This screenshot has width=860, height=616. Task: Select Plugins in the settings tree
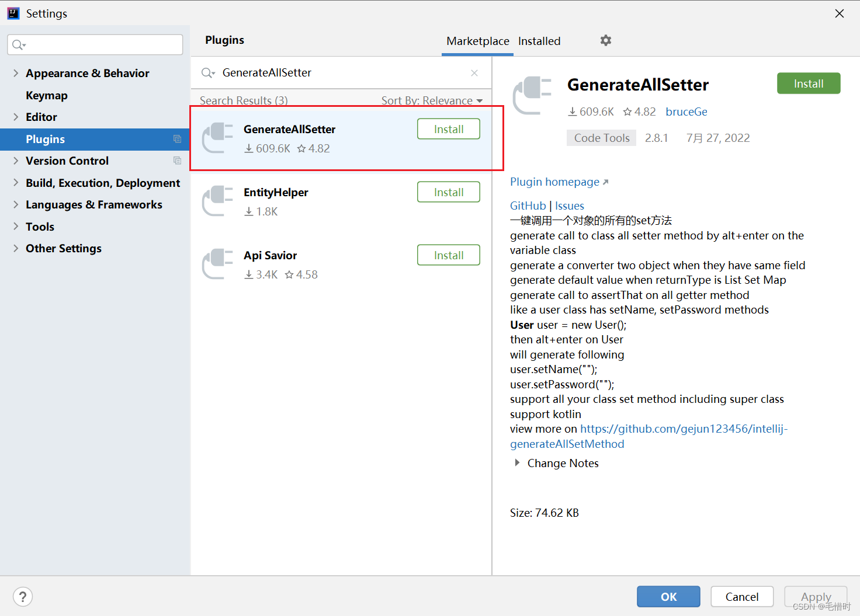[x=95, y=139]
